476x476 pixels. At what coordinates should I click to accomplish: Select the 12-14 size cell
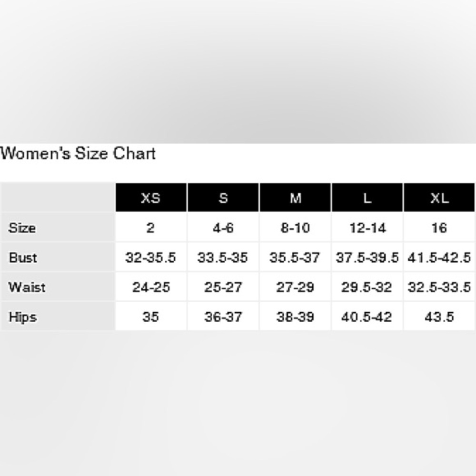pos(367,228)
